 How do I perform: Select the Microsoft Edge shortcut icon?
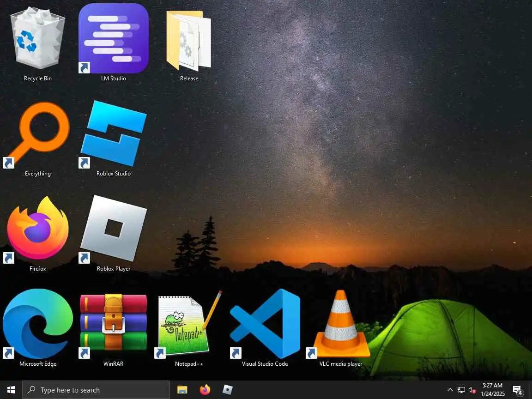click(x=38, y=324)
